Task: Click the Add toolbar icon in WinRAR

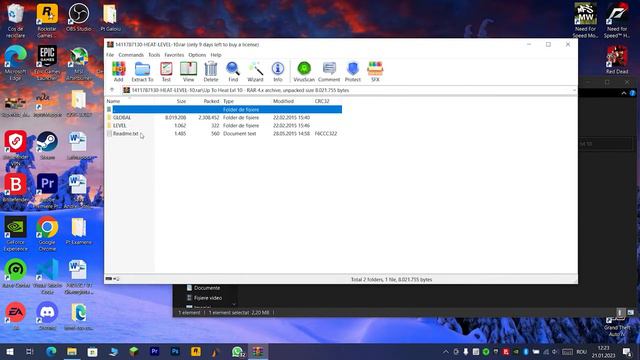Action: coord(118,71)
